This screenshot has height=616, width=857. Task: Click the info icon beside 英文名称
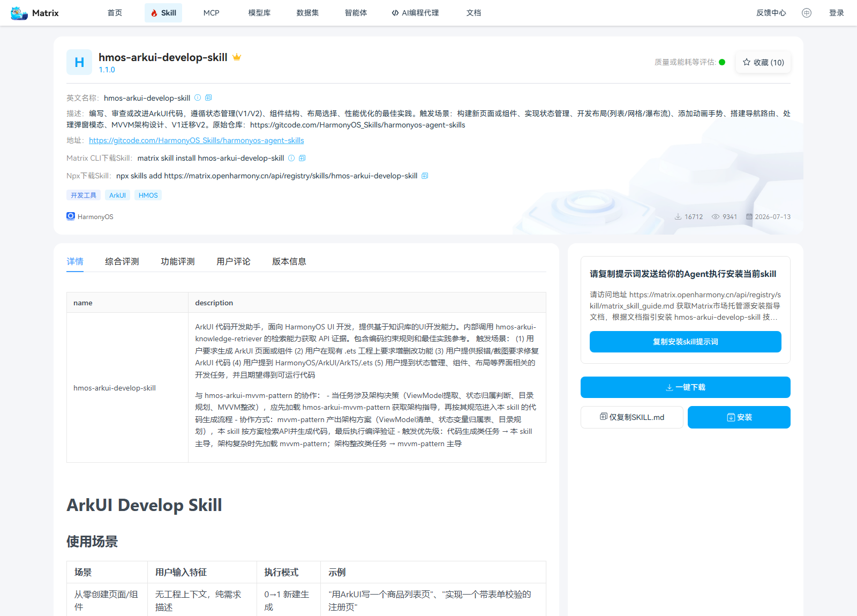[x=198, y=97]
